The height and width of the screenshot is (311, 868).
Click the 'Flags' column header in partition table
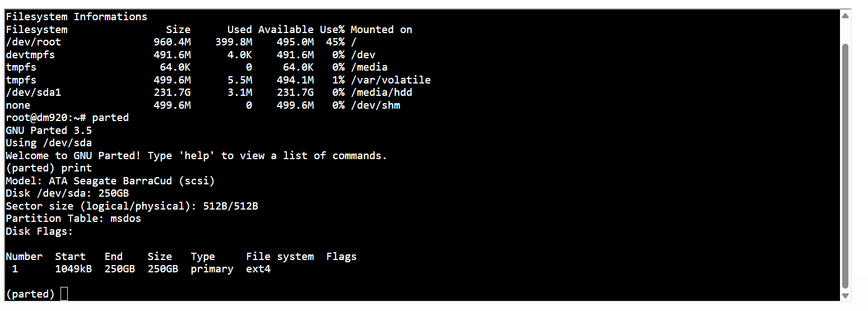[342, 257]
